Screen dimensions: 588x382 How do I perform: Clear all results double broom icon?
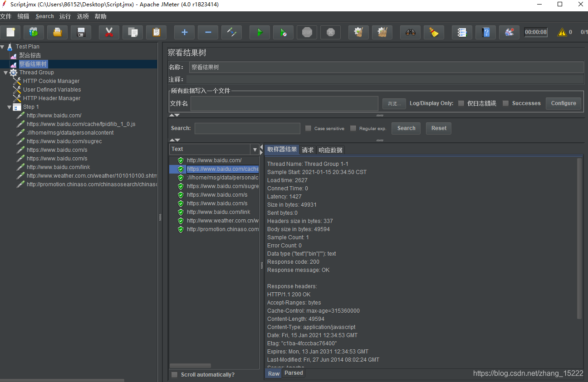coord(382,32)
